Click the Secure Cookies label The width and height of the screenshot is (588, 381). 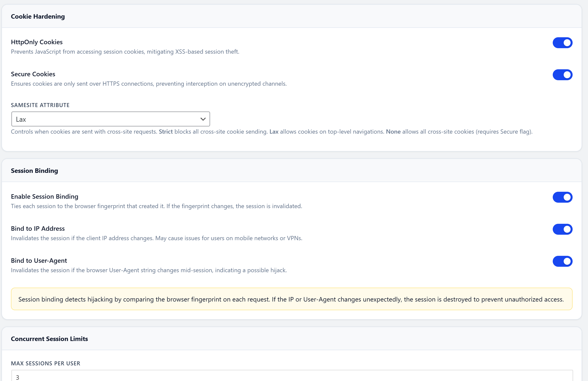tap(33, 74)
